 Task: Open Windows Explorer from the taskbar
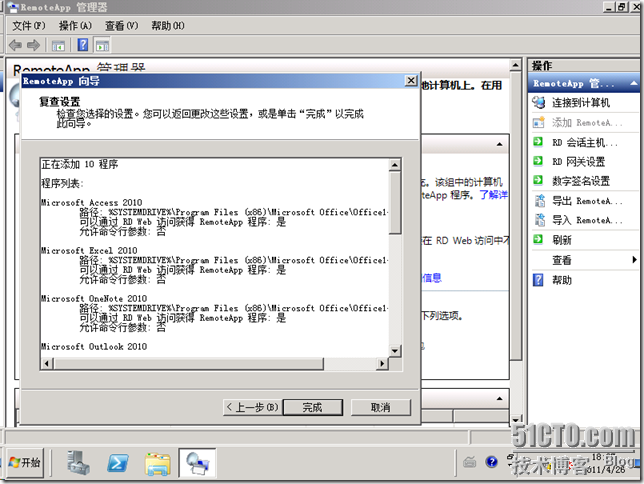tap(158, 463)
